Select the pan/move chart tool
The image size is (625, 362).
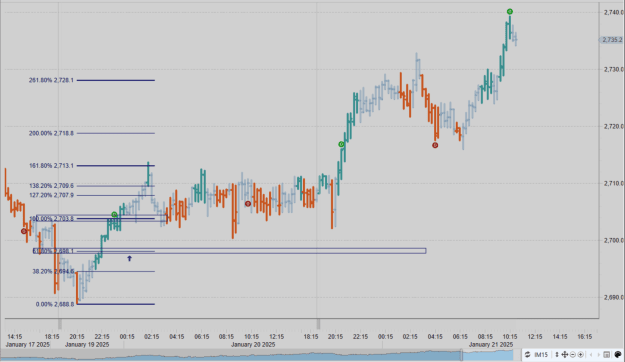[x=564, y=354]
